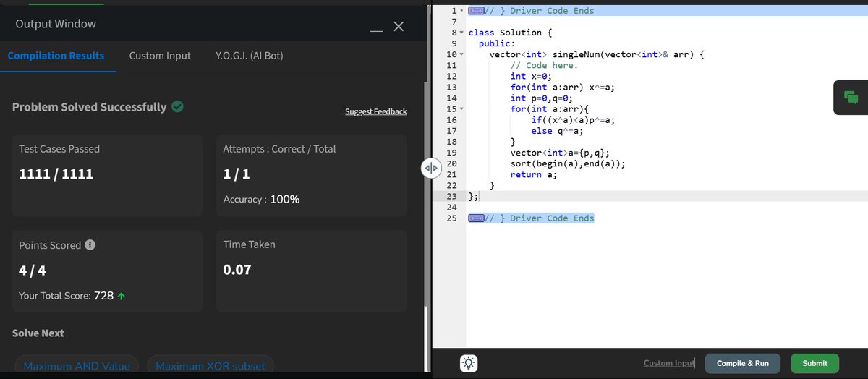
Task: Click the 'Test Cases Passed' label
Action: [x=59, y=149]
